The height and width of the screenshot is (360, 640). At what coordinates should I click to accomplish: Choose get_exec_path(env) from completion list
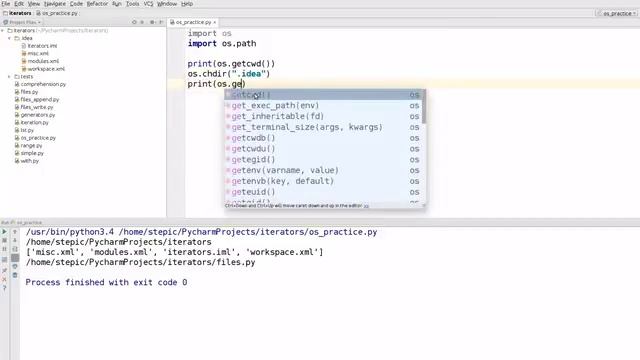point(324,106)
